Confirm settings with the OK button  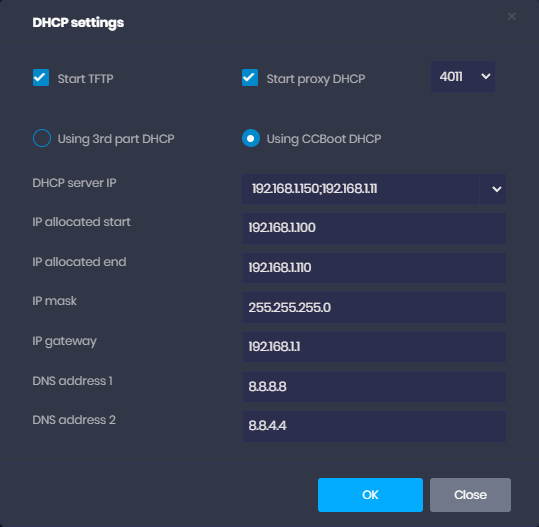click(370, 495)
